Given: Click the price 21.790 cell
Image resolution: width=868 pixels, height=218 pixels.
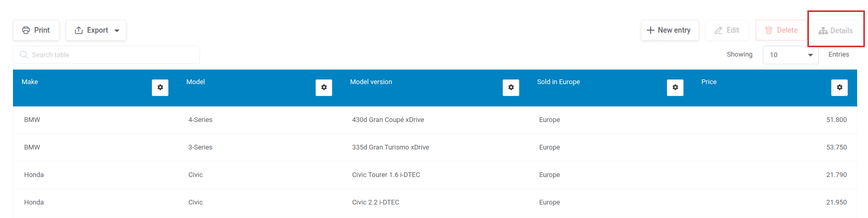Looking at the screenshot, I should 836,175.
